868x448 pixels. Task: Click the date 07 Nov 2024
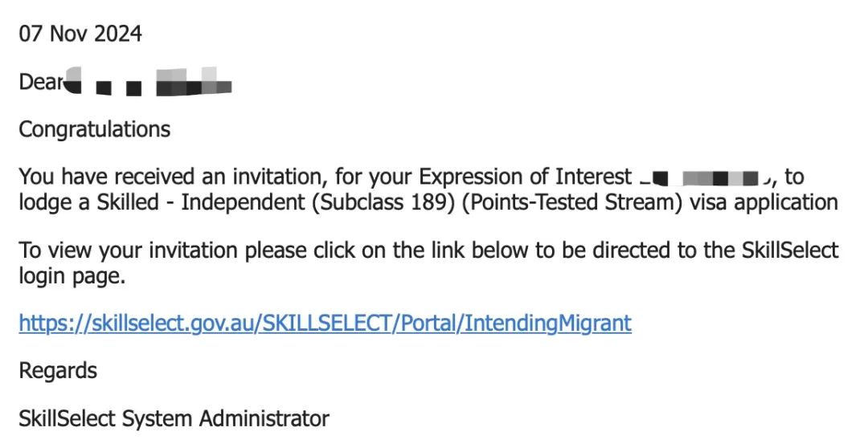(80, 34)
